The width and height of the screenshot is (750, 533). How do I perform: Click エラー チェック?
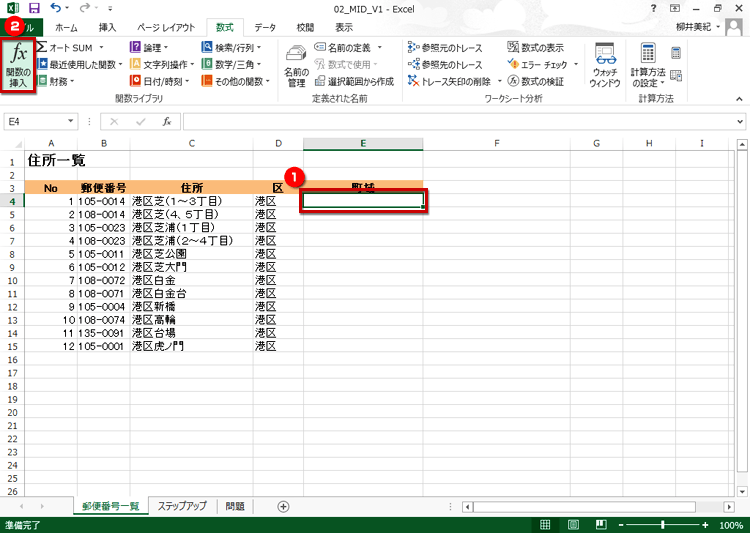[538, 64]
